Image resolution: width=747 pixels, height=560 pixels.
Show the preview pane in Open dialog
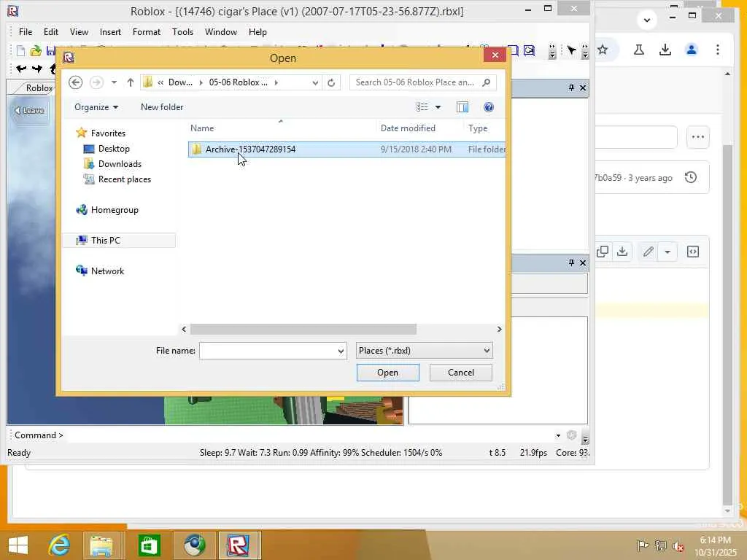[462, 107]
